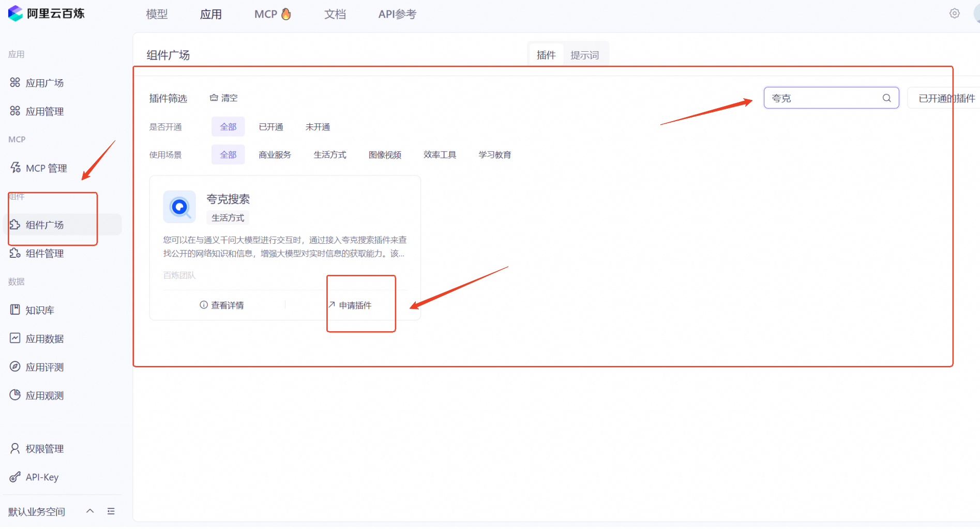Click the 组件管理 sidebar icon
This screenshot has height=529, width=980.
pyautogui.click(x=15, y=253)
